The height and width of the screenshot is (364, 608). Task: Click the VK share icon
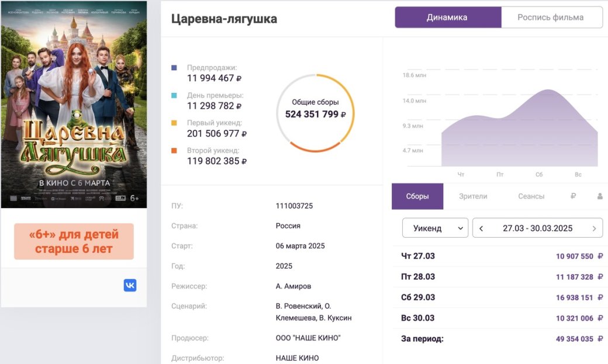tap(130, 285)
